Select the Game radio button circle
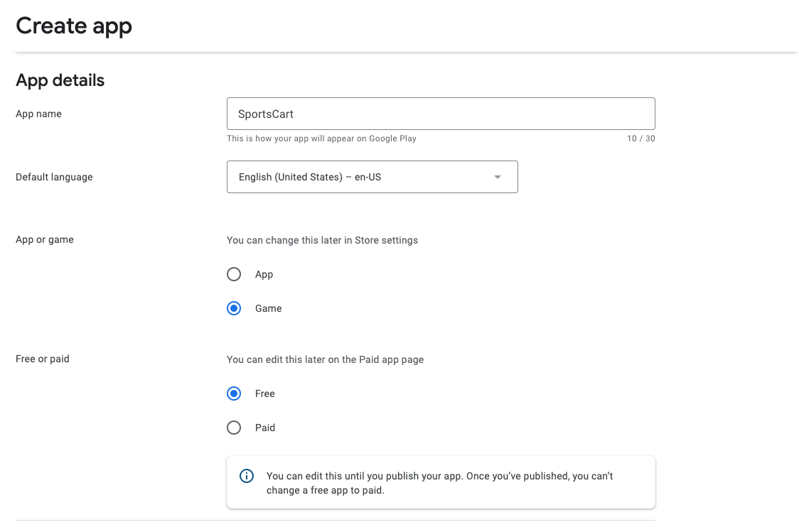This screenshot has width=799, height=532. [x=234, y=308]
